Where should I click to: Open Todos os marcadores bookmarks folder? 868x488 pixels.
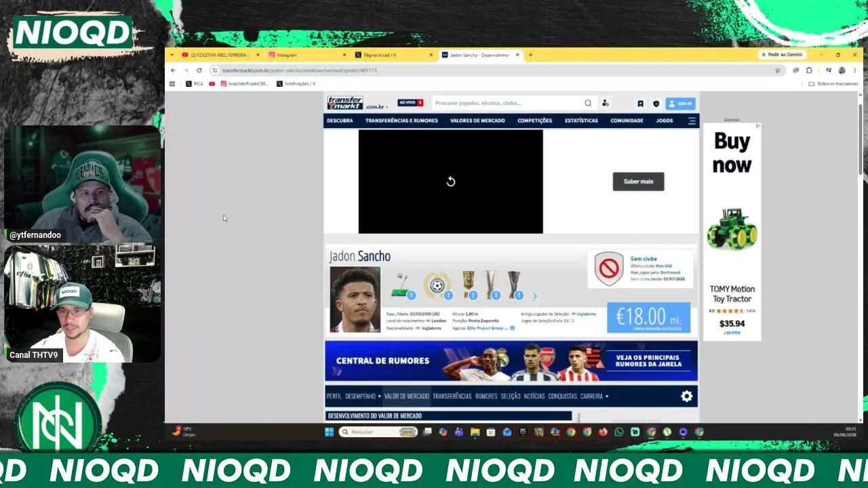pos(834,84)
